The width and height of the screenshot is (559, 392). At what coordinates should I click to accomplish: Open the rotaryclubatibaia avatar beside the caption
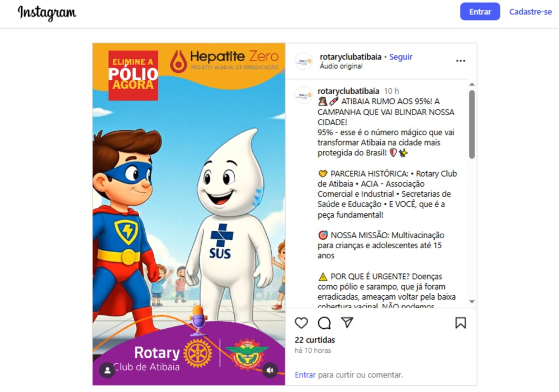click(304, 95)
